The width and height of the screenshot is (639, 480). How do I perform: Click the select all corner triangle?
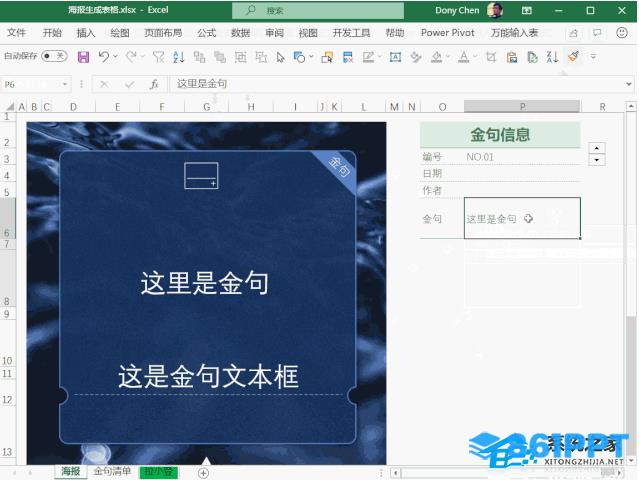tap(9, 107)
